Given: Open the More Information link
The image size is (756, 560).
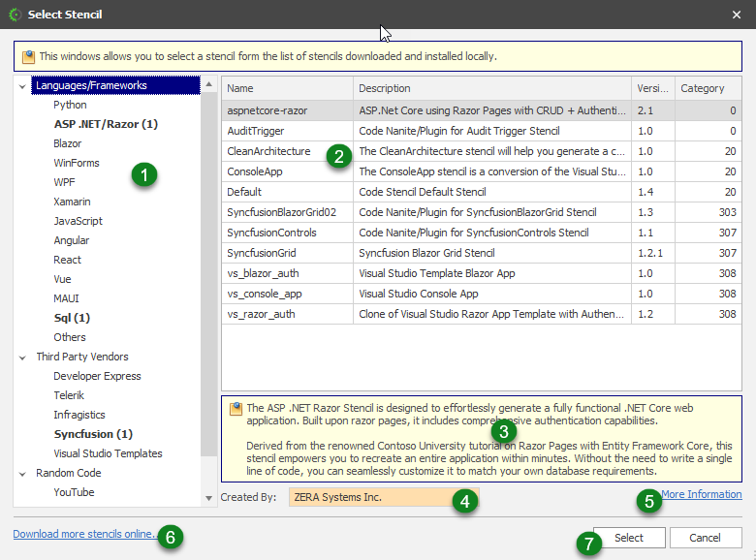Looking at the screenshot, I should click(701, 494).
